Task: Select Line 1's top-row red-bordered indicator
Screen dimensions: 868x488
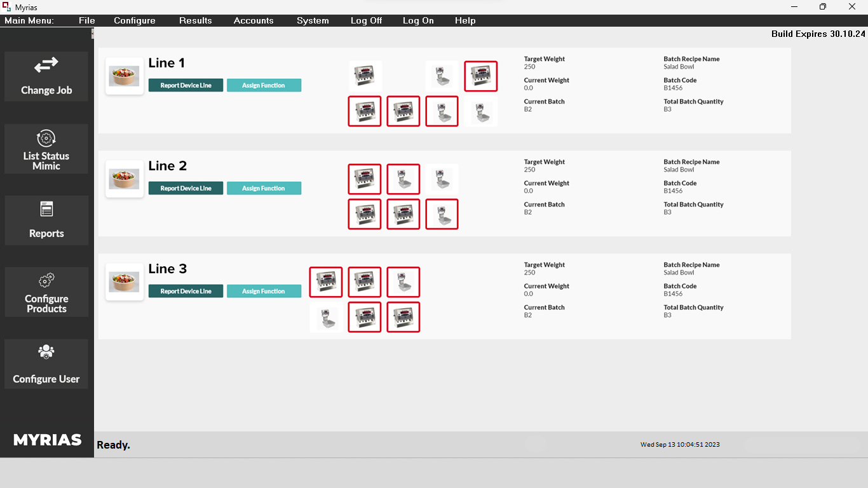Action: tap(480, 77)
